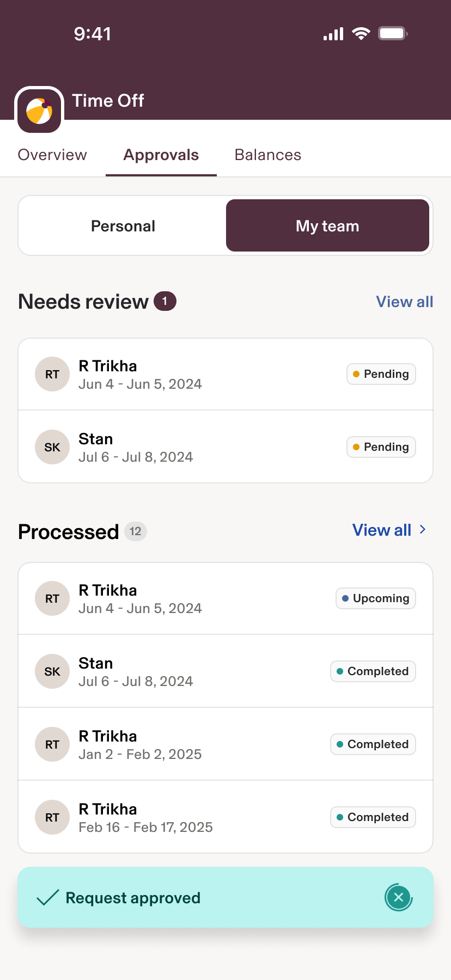Open Processed View all chevron arrow

point(423,530)
